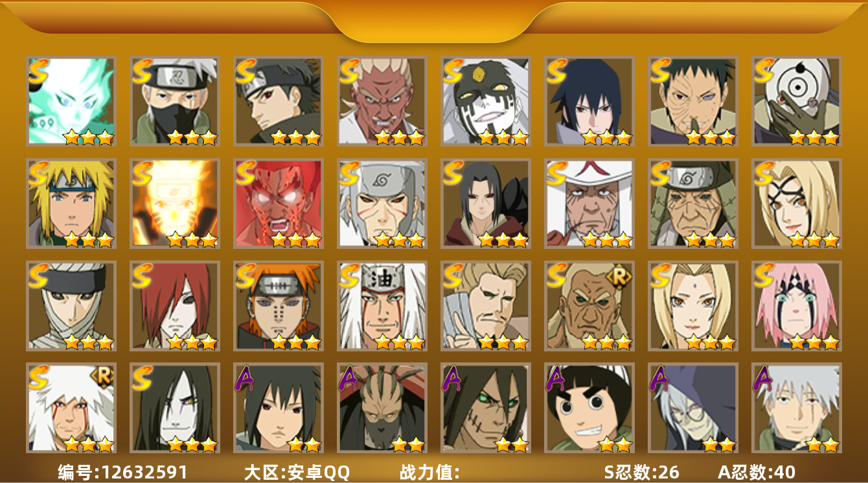Select the masked Kakashi ninja portrait
The width and height of the screenshot is (868, 483).
pyautogui.click(x=174, y=100)
